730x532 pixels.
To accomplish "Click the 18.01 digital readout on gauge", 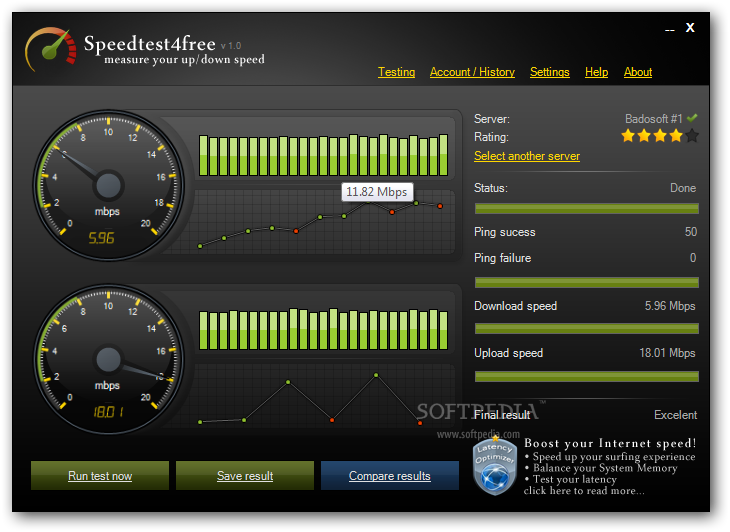I will [108, 412].
